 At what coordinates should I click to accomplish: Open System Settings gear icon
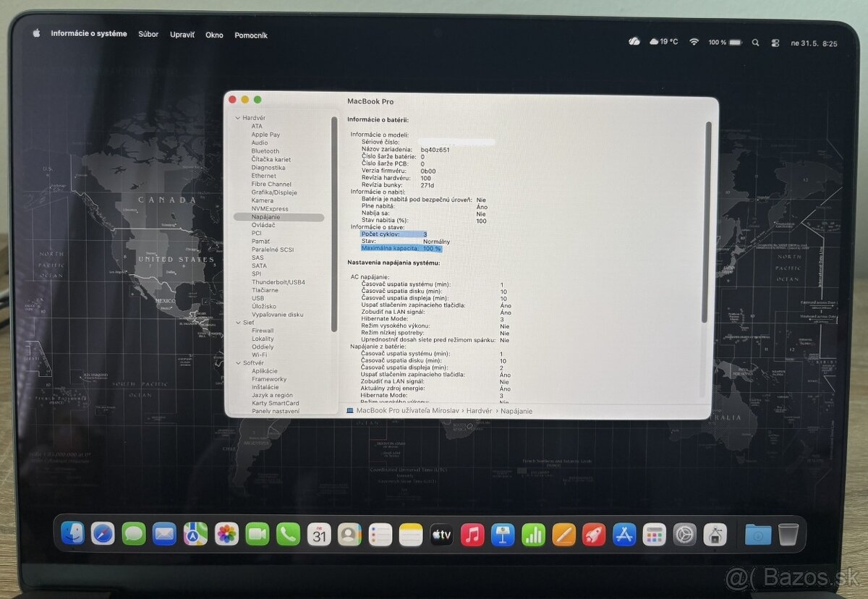pos(684,534)
